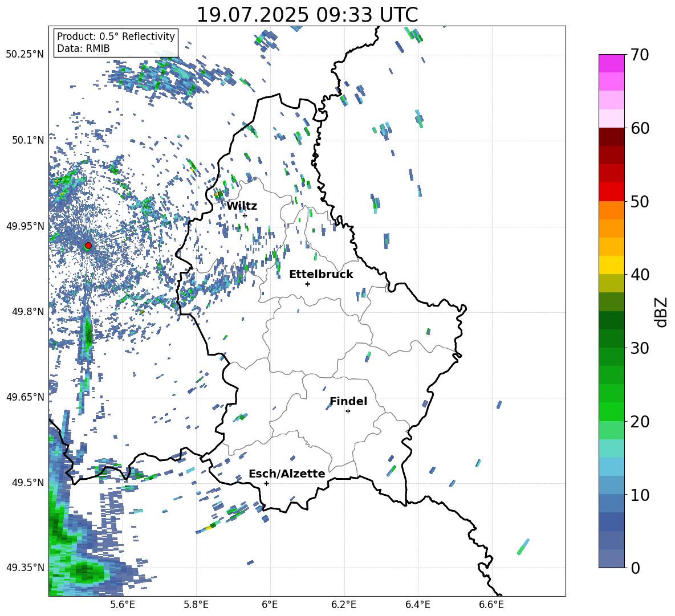Click the Findel city label
The image size is (675, 616).
pos(348,401)
